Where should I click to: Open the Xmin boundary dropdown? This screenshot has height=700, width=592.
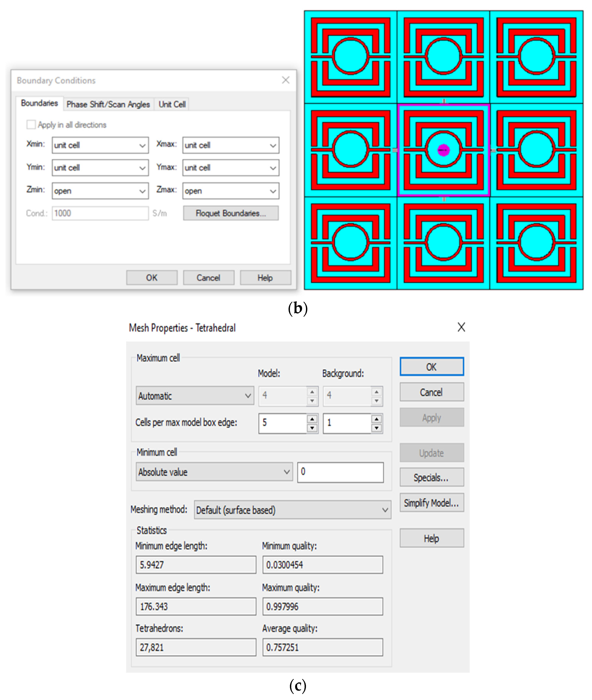pyautogui.click(x=100, y=145)
